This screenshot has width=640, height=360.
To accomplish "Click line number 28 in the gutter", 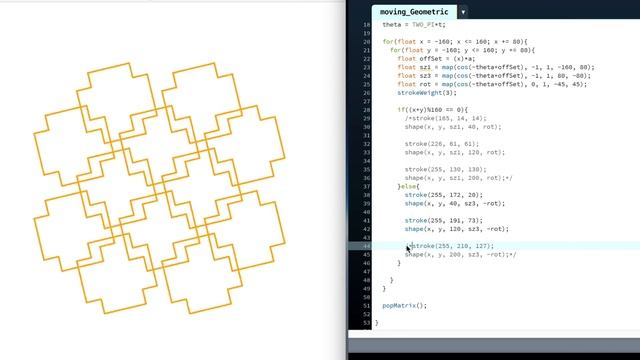I will click(x=366, y=110).
